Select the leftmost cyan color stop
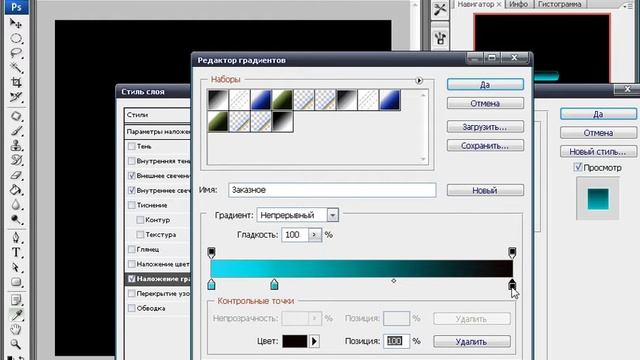 point(211,284)
